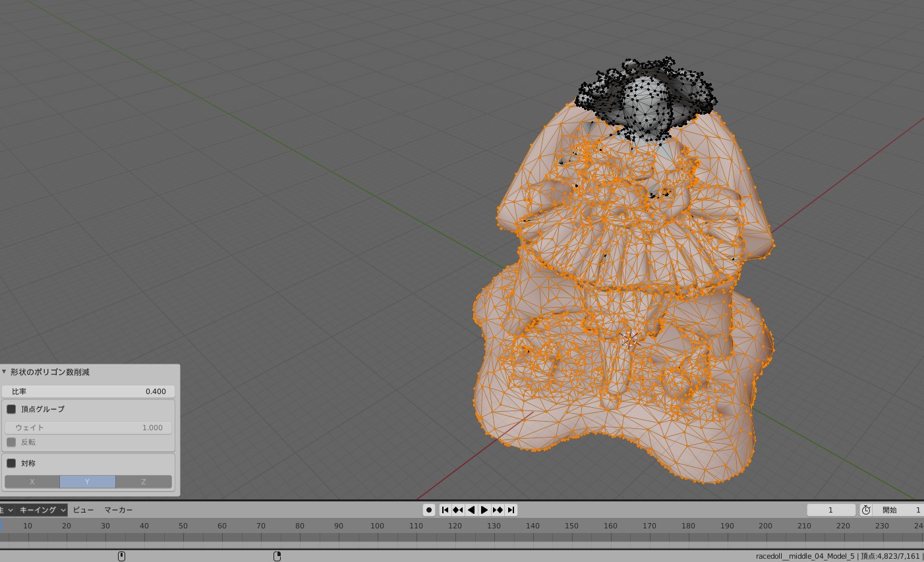Screen dimensions: 924x562
Task: Click the auto-keying record button
Action: (429, 510)
